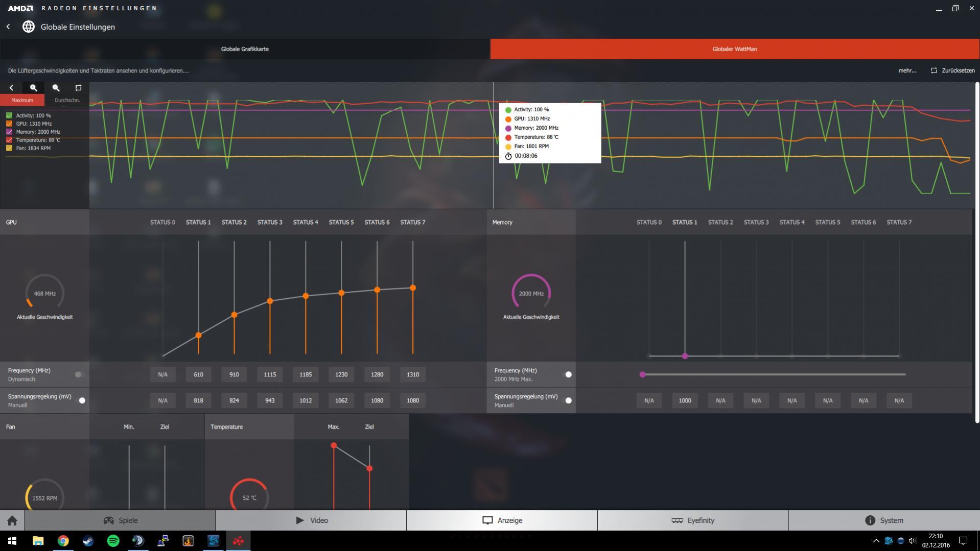The height and width of the screenshot is (551, 980).
Task: Open TeamSpeak from the taskbar
Action: 138,540
